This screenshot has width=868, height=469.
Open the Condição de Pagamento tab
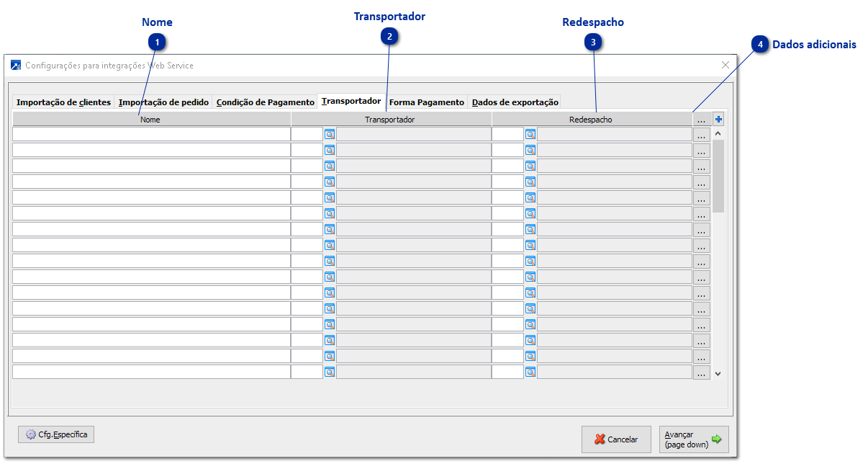tap(265, 102)
